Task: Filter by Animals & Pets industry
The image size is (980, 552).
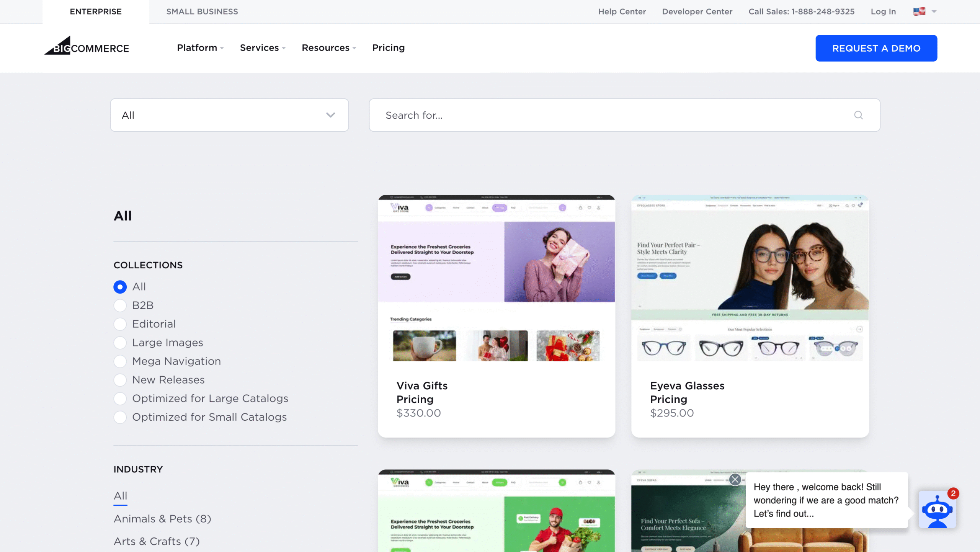Action: (162, 519)
